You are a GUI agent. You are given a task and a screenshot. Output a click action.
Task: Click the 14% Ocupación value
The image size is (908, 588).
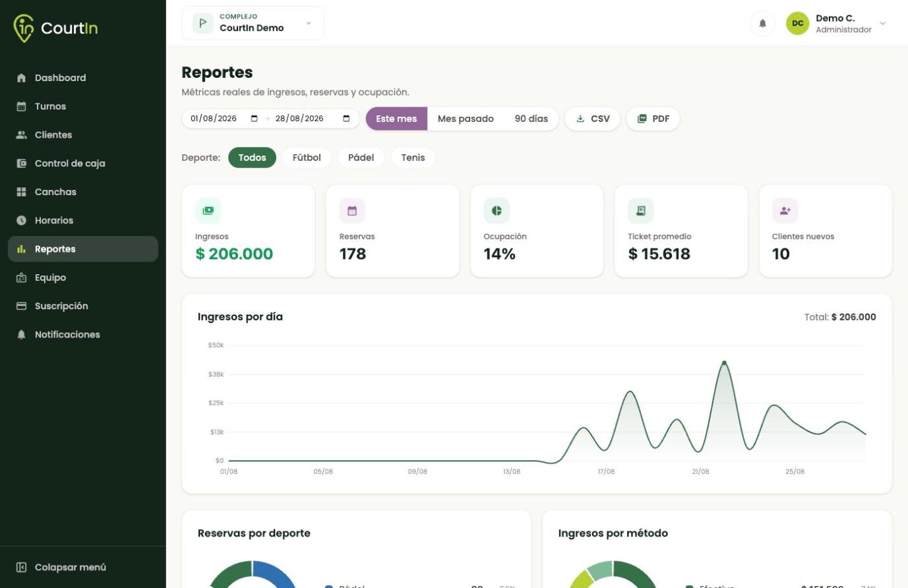coord(500,254)
